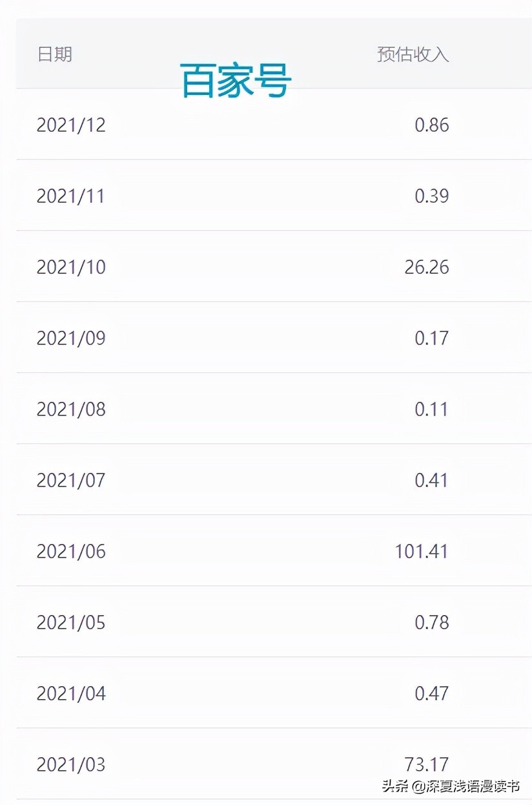This screenshot has width=532, height=805.
Task: Click the 日期 column header
Action: pyautogui.click(x=55, y=54)
